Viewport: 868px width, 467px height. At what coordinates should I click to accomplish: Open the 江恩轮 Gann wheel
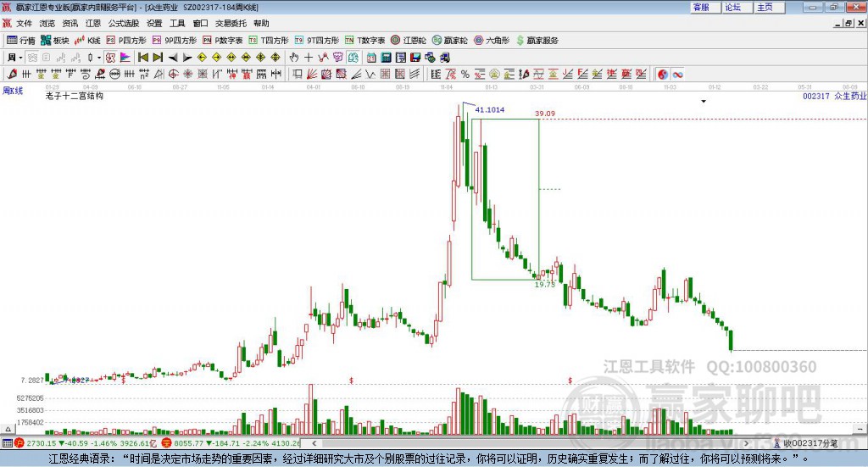409,41
